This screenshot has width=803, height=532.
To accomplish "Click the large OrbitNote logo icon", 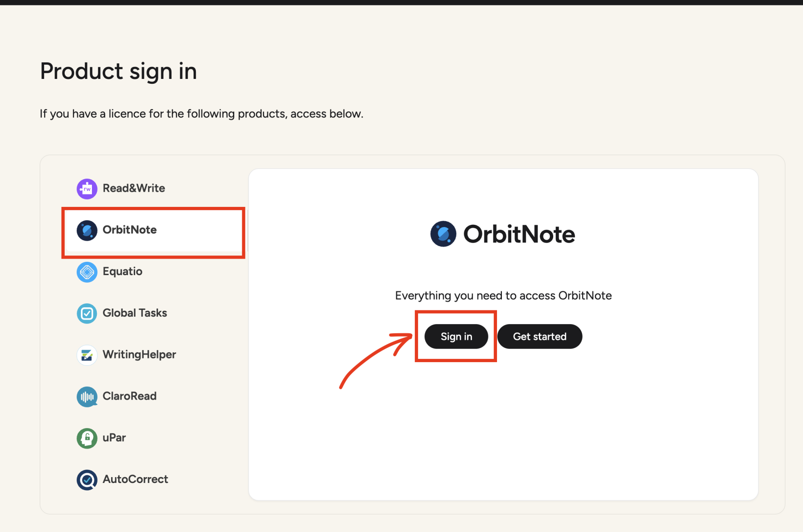I will click(x=443, y=234).
